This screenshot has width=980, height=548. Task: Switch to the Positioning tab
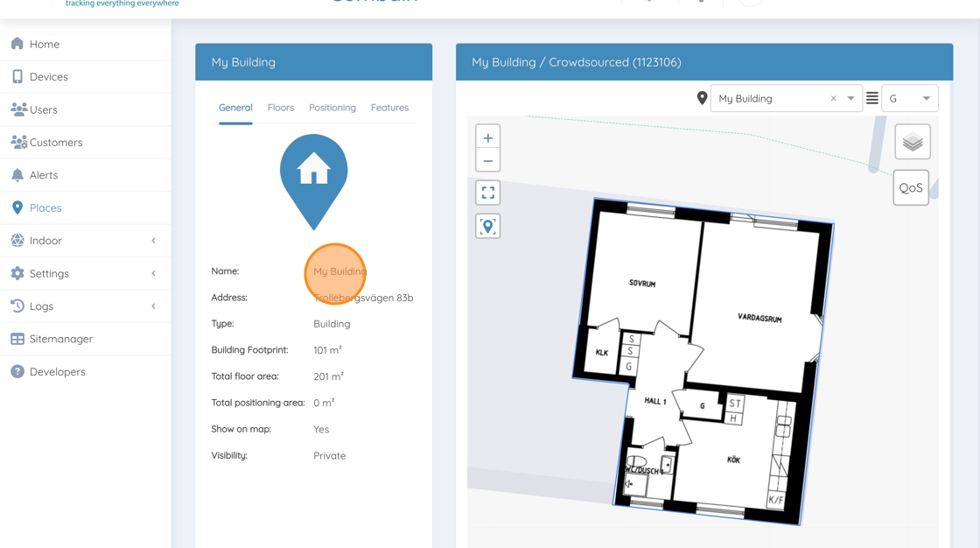(x=332, y=108)
